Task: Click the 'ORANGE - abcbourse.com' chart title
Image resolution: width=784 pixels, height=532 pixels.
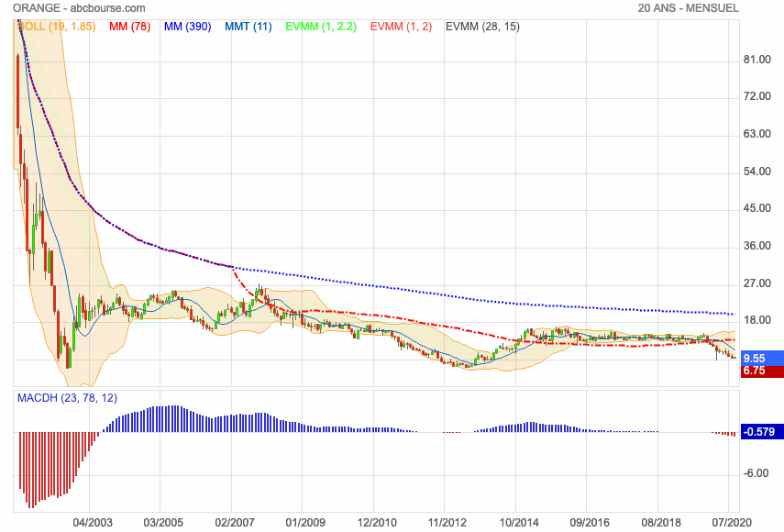Action: click(x=79, y=8)
